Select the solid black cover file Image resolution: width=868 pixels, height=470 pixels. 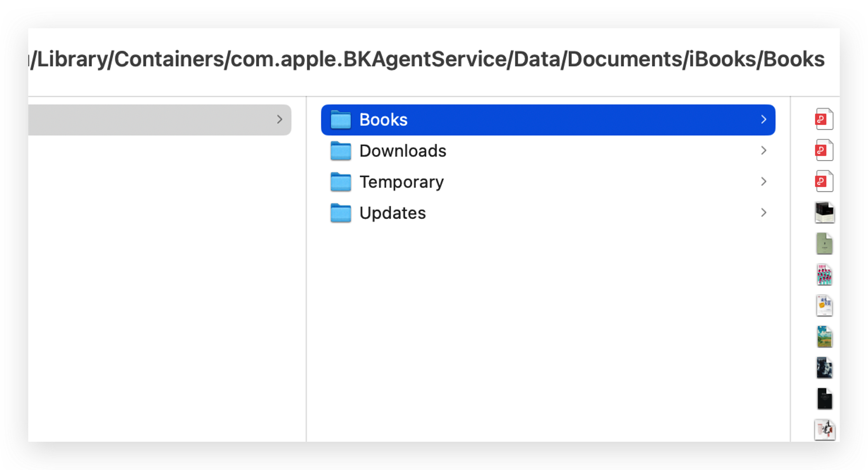(x=824, y=399)
